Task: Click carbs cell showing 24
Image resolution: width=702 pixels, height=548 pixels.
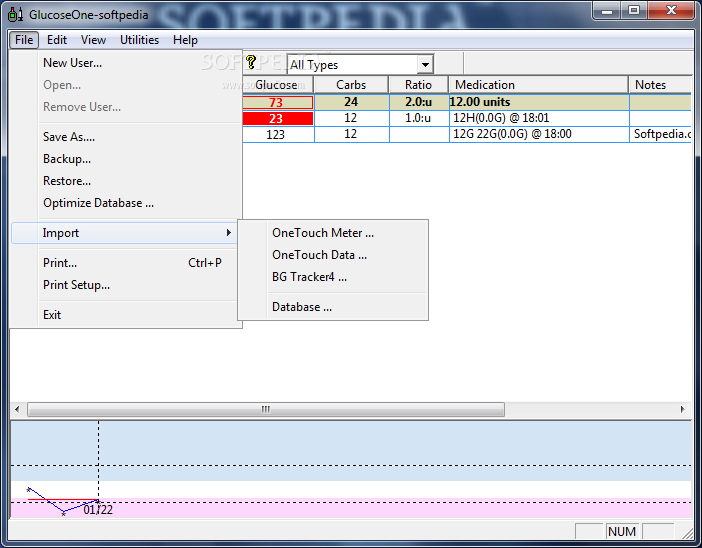Action: [351, 102]
